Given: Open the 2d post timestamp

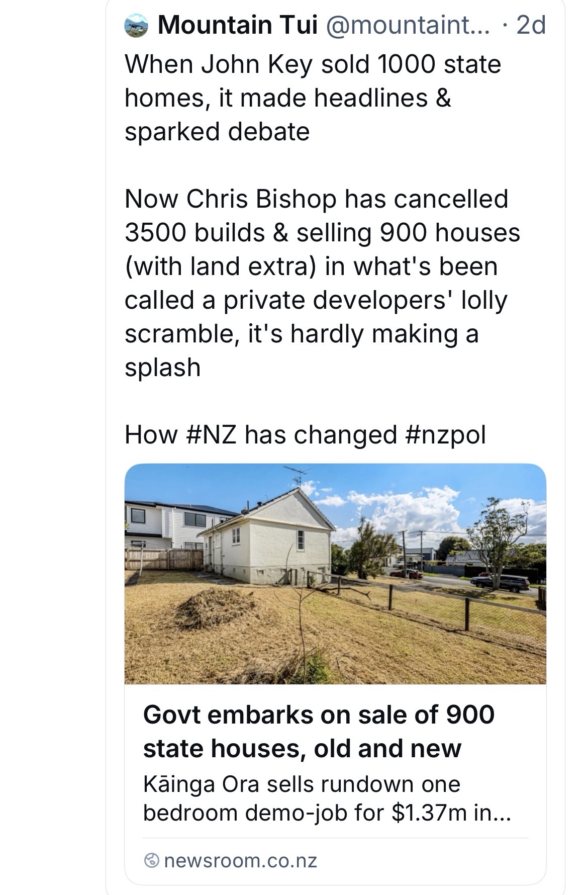Looking at the screenshot, I should coord(531,26).
